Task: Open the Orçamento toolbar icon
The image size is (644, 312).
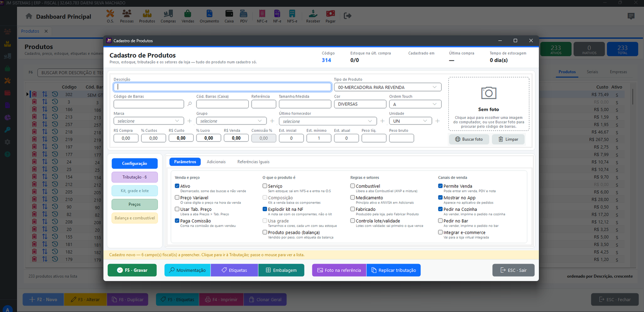Action: point(209,16)
